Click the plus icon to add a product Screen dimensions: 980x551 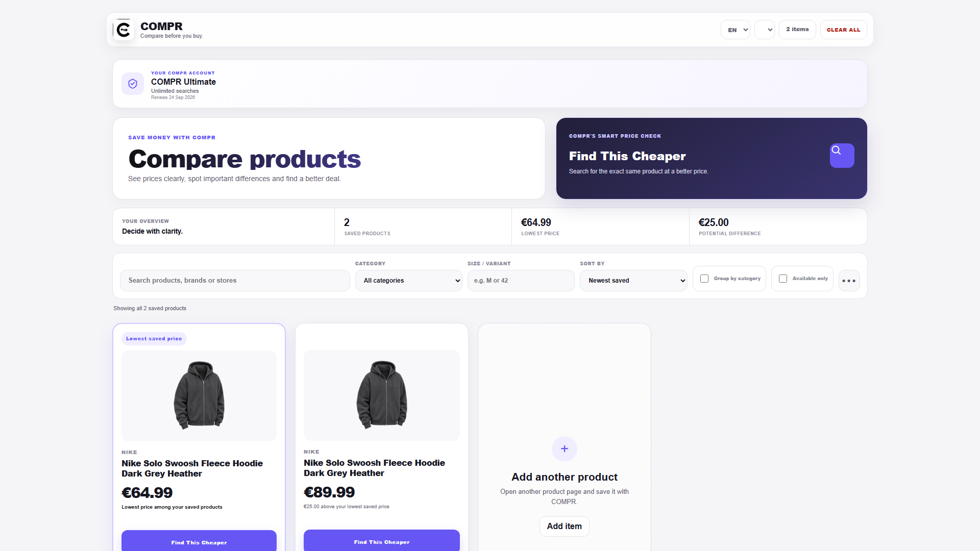click(565, 449)
